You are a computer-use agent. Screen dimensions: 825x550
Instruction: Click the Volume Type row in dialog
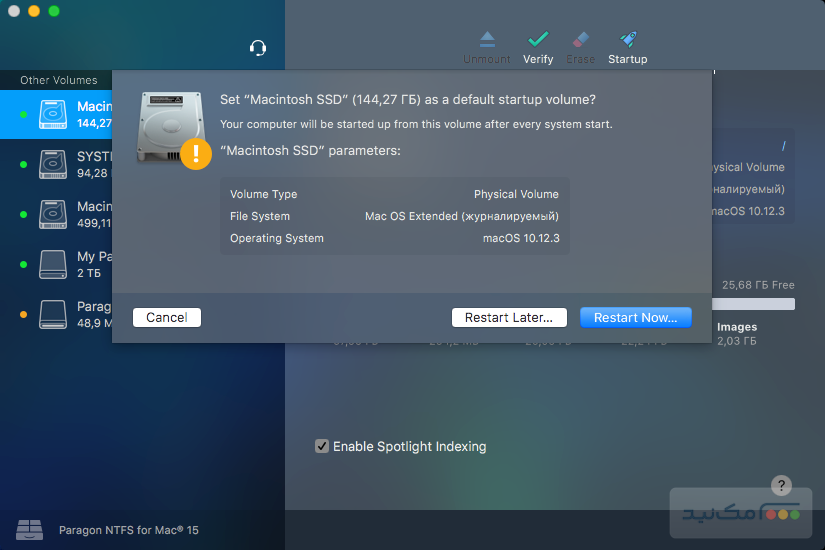point(395,194)
